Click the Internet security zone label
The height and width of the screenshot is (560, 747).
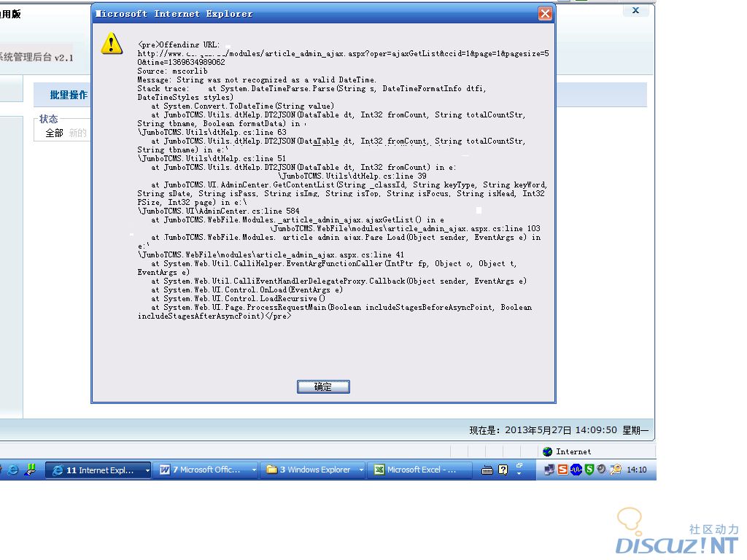tap(573, 451)
